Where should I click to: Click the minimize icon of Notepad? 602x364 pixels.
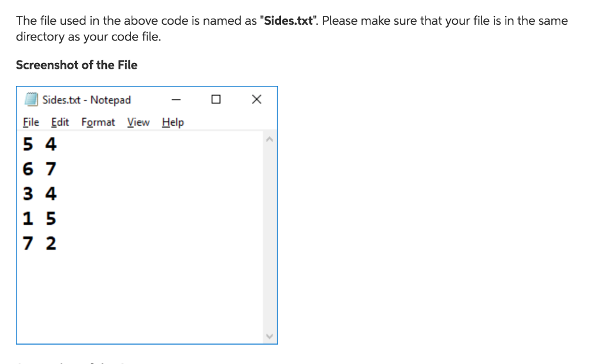click(x=175, y=99)
